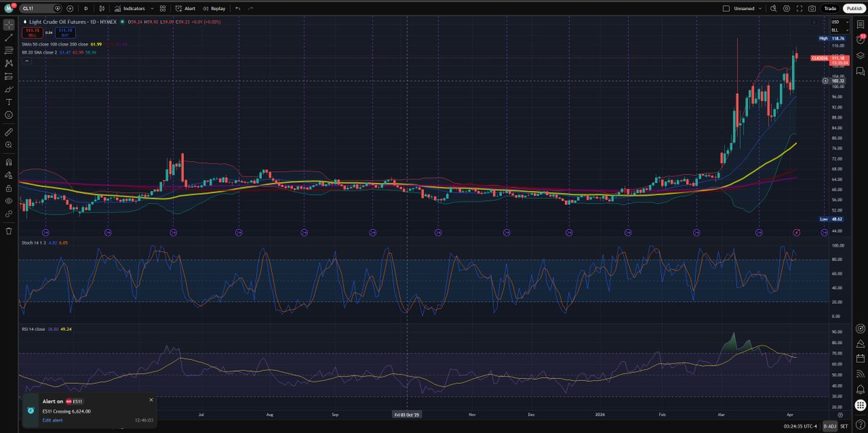Expand the indicators favorites arrow
868x433 pixels.
point(150,9)
